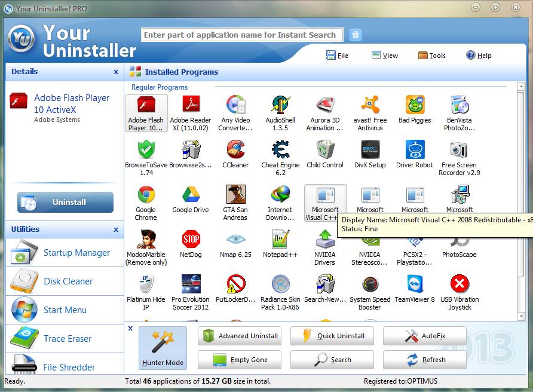Focus the Instant Search input field

pyautogui.click(x=242, y=35)
